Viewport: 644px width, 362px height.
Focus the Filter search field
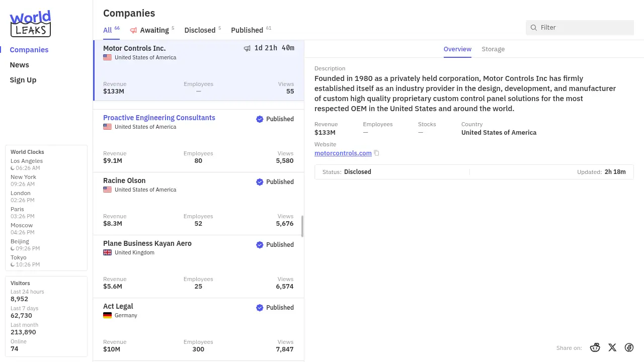[584, 28]
